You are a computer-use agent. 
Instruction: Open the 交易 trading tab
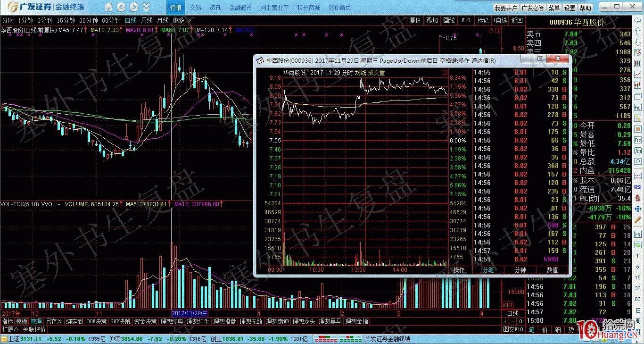coord(195,8)
